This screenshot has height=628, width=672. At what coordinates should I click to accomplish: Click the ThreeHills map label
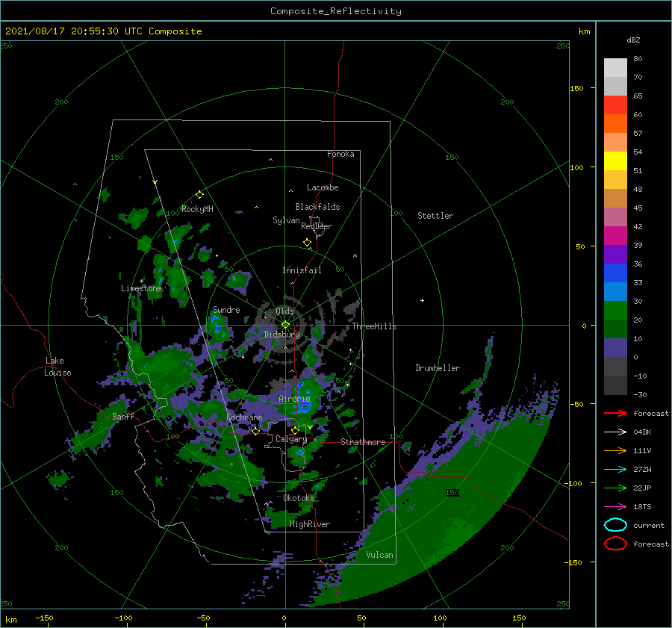click(375, 326)
